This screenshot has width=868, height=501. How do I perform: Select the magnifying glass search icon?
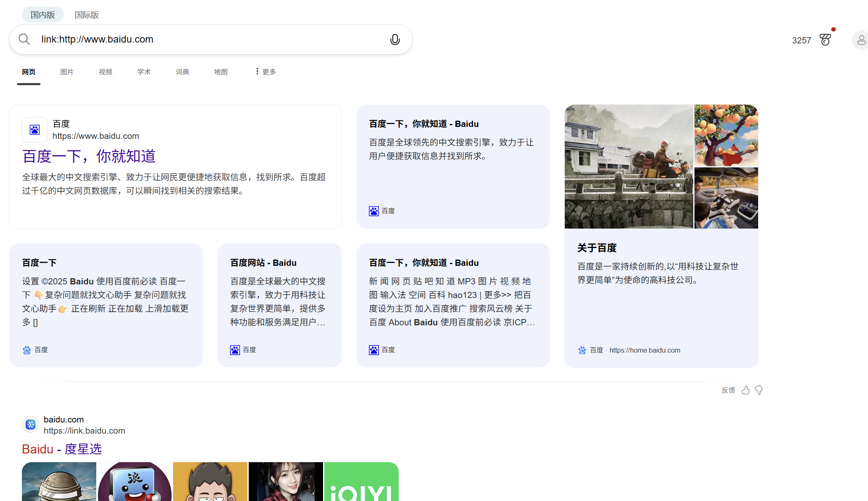[x=24, y=39]
